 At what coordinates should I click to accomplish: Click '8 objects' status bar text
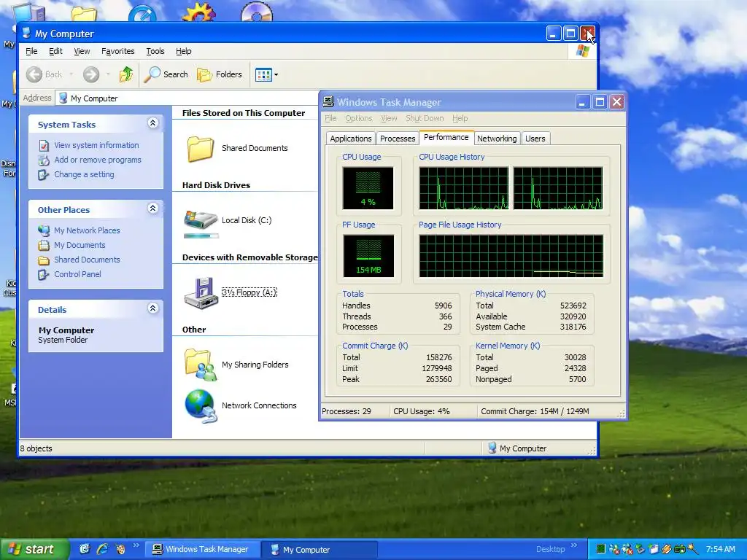36,448
